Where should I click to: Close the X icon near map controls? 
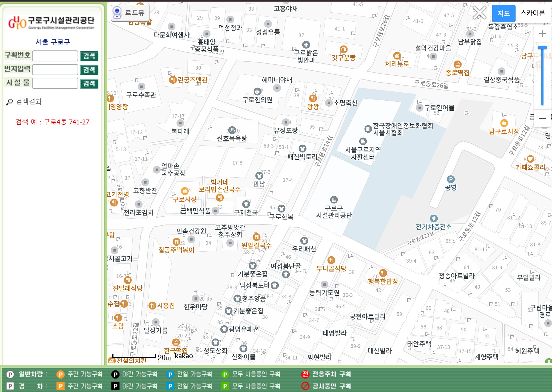pyautogui.click(x=479, y=12)
